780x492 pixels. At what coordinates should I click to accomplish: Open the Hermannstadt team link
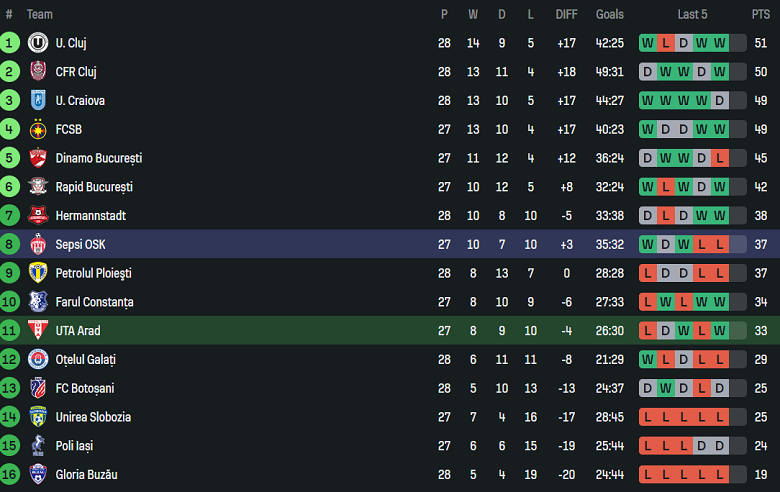(90, 216)
